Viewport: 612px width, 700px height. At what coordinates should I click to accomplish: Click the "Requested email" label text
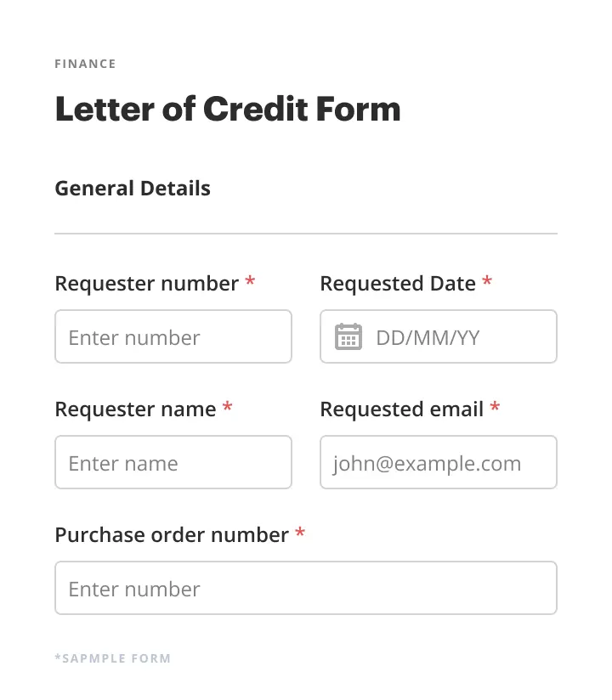(401, 409)
